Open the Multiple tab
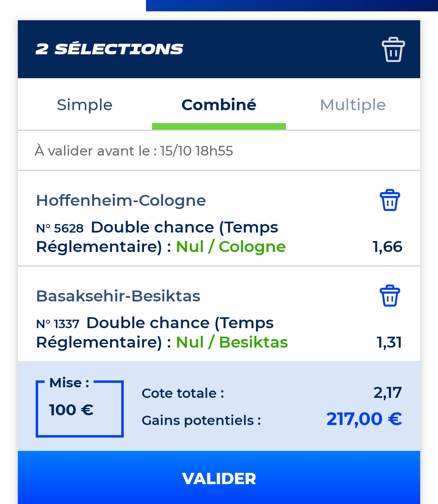Image resolution: width=438 pixels, height=504 pixels. [x=353, y=105]
